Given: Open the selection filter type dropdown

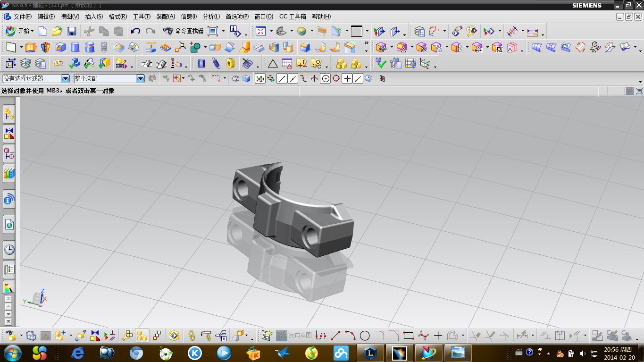Looking at the screenshot, I should pos(66,79).
